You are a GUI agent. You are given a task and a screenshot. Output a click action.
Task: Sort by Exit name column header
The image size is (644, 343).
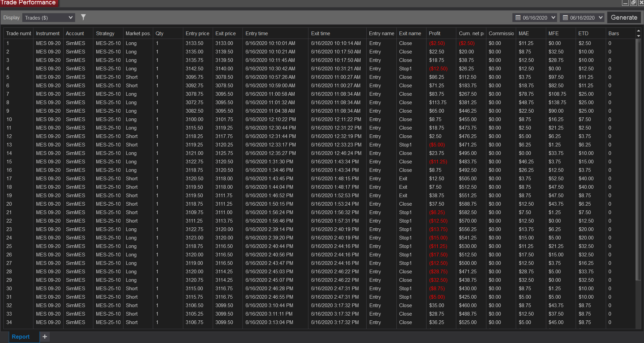click(x=411, y=33)
